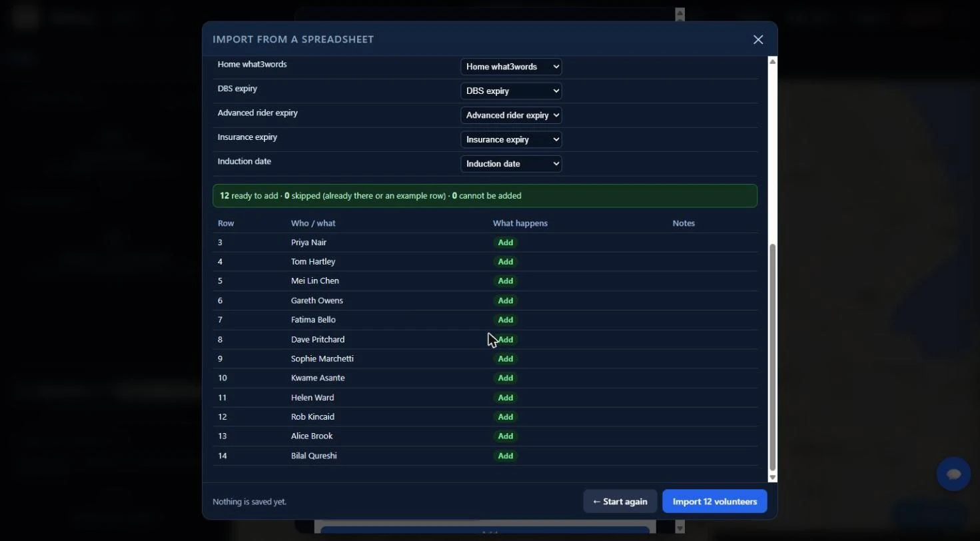Click the Add badge for Helen Ward

click(506, 398)
